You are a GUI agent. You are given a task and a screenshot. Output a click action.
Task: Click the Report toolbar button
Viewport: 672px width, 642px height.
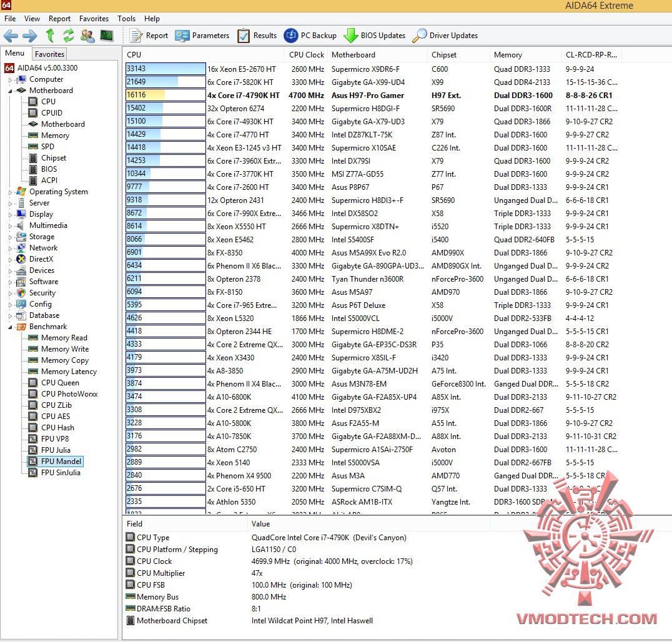coord(149,36)
